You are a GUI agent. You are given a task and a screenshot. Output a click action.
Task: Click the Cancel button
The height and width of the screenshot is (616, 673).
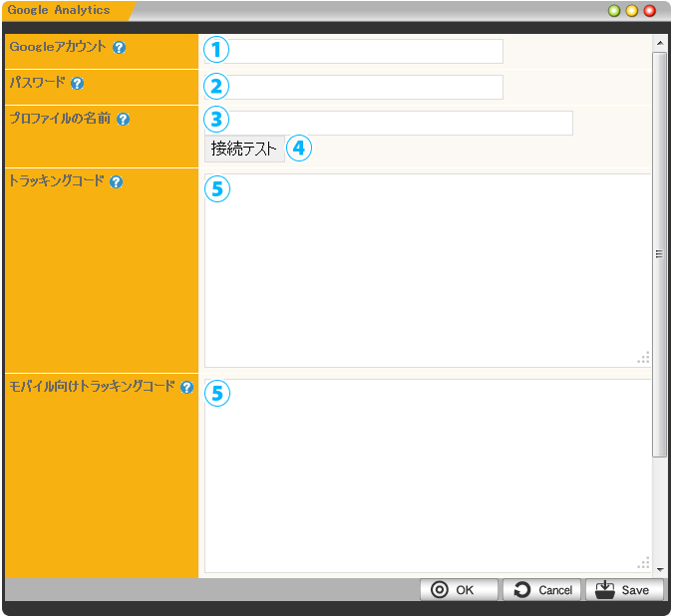coord(541,590)
